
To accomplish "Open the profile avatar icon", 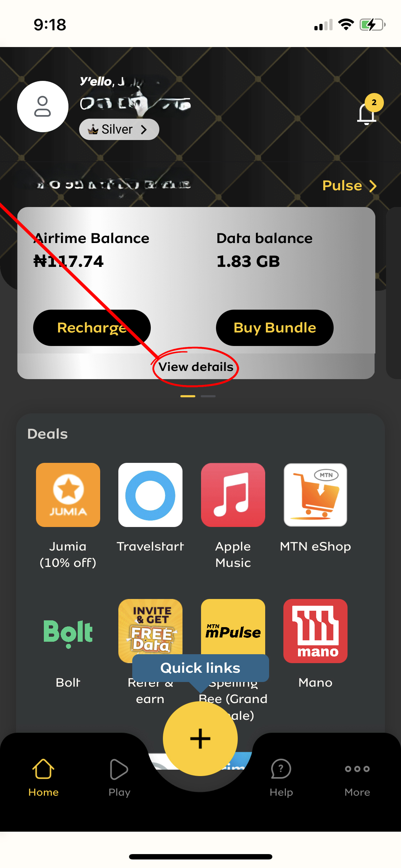I will pos(43,107).
